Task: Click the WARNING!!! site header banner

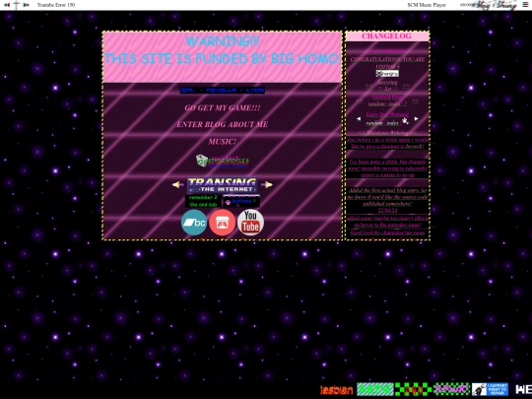Action: (x=223, y=57)
